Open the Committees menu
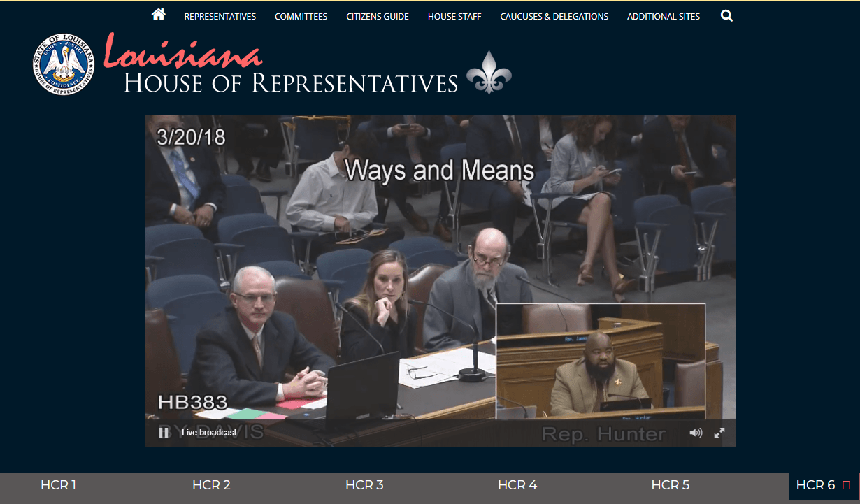This screenshot has width=860, height=504. (x=301, y=16)
